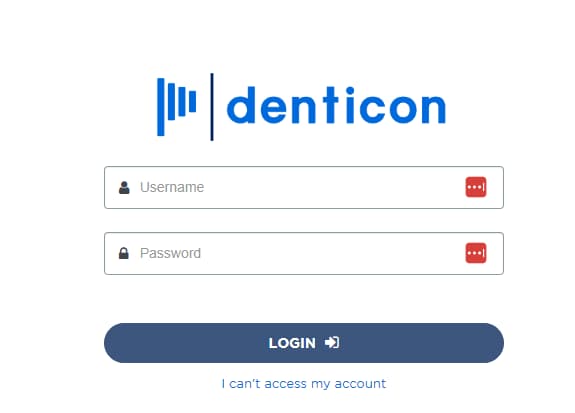Click the user silhouette icon beside Username
The width and height of the screenshot is (575, 413).
pos(124,187)
